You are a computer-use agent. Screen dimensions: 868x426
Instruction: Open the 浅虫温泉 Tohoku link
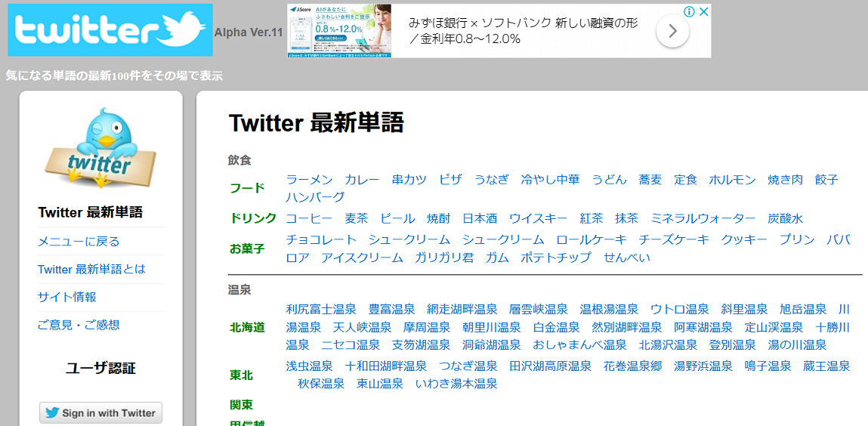coord(310,366)
